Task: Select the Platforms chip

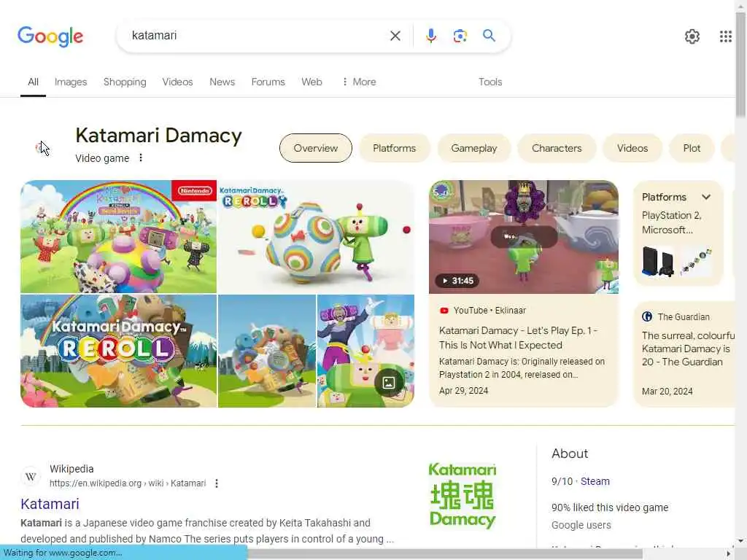Action: [394, 148]
